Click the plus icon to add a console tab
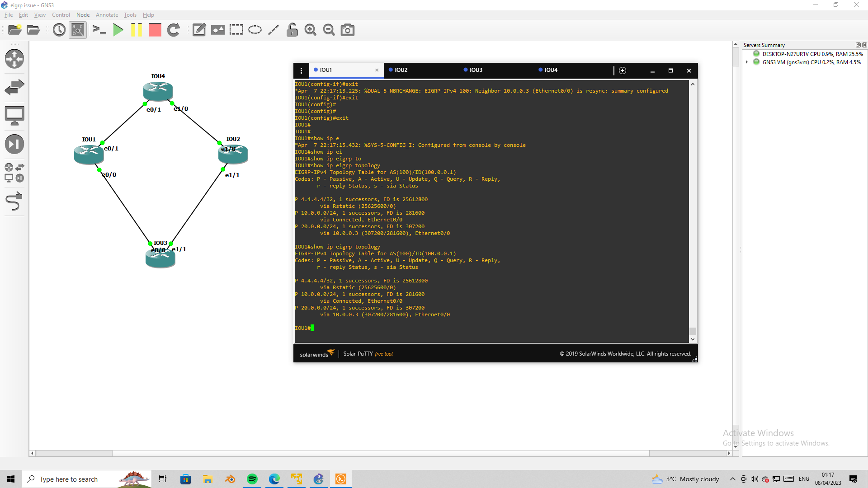The image size is (868, 488). tap(623, 70)
